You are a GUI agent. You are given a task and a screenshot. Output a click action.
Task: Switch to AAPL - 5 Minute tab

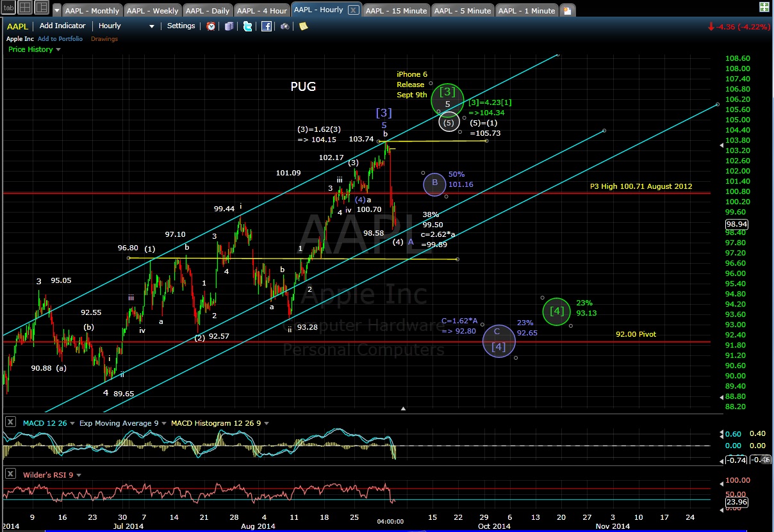coord(462,11)
